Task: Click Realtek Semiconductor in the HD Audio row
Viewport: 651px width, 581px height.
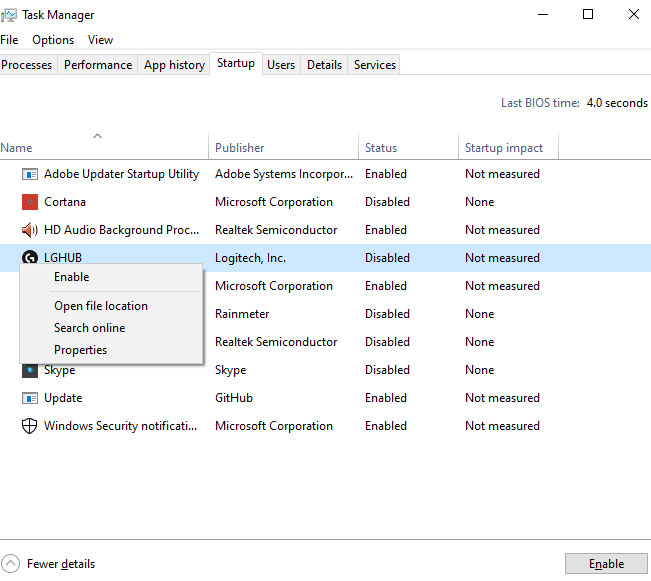Action: (x=276, y=230)
